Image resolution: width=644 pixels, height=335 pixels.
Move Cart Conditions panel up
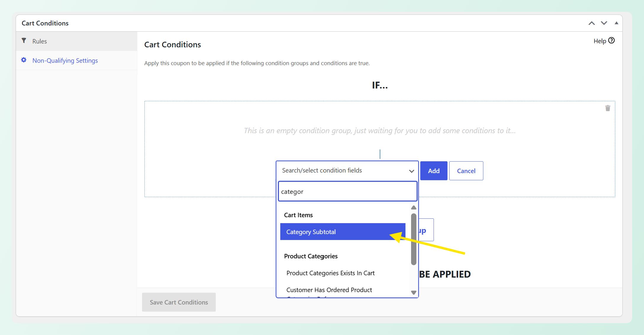point(591,23)
